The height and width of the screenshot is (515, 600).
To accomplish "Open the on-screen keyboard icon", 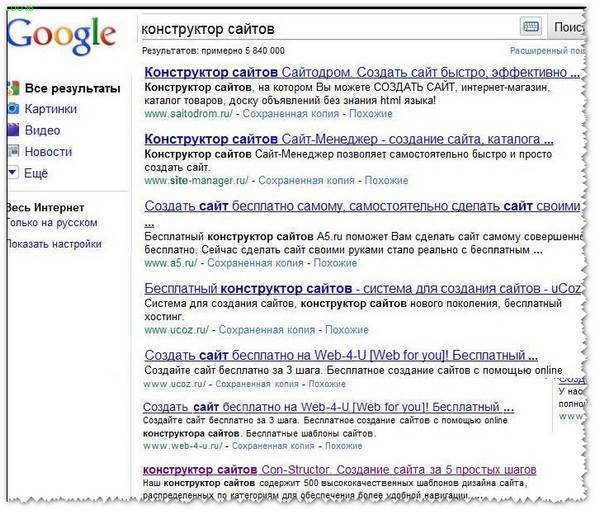I will [531, 27].
